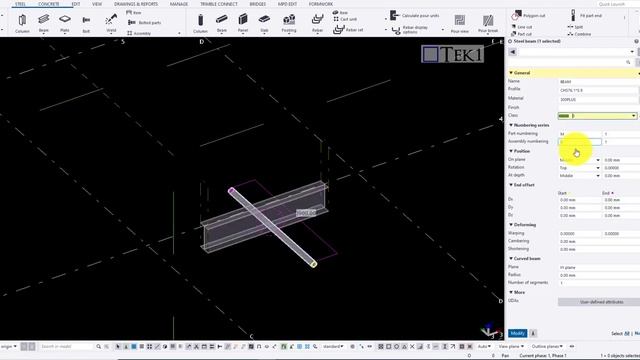Select the steel Plate tool
This screenshot has width=640, height=360.
point(64,23)
